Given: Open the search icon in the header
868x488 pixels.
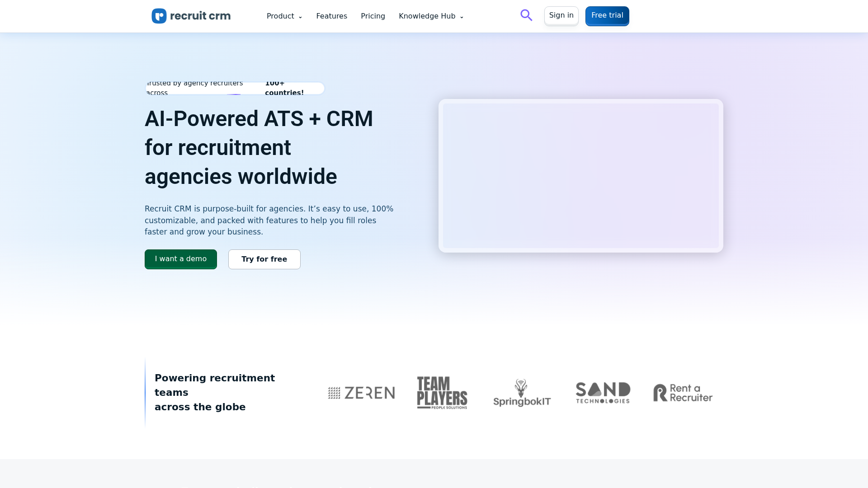Looking at the screenshot, I should tap(526, 15).
